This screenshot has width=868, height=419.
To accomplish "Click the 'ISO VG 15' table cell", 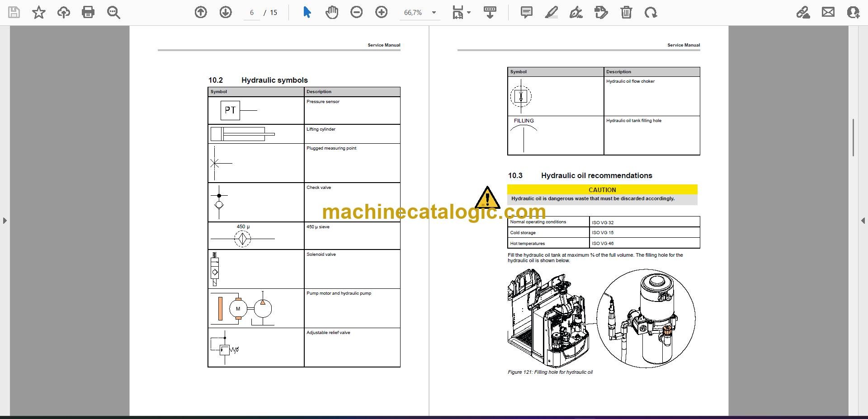I will pos(645,232).
